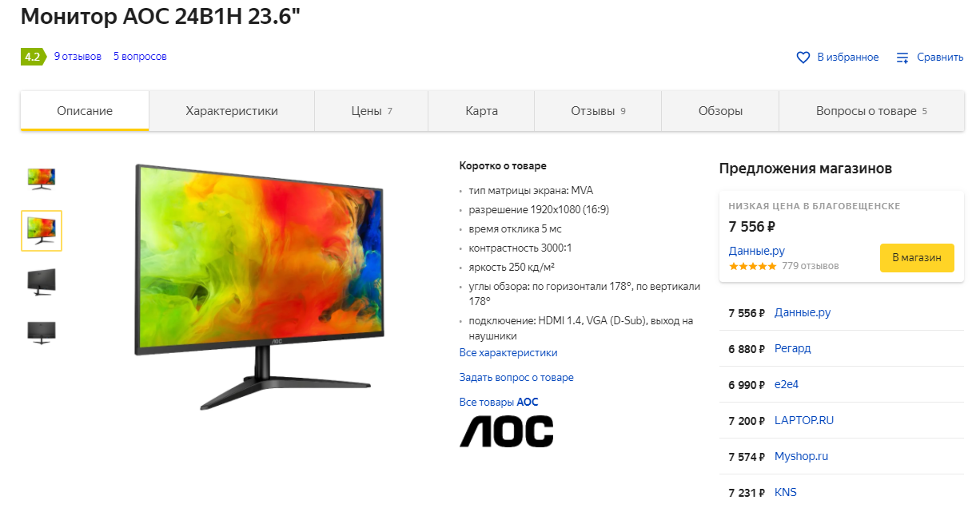Switch to the Отзывы tab
The height and width of the screenshot is (508, 980).
click(598, 111)
